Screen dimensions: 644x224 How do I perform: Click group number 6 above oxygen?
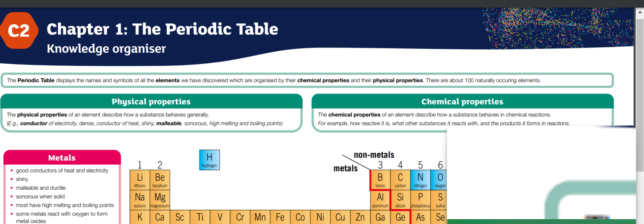coord(440,165)
